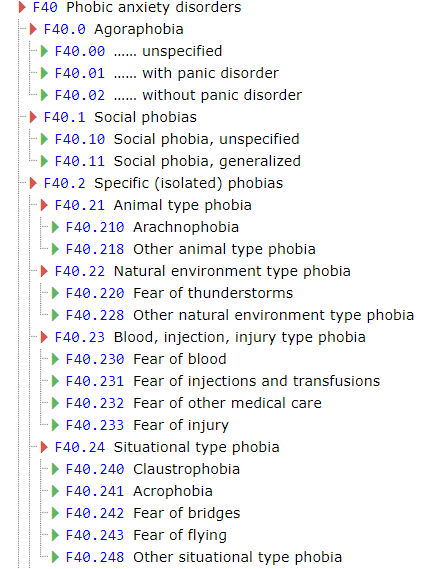Click green arrow beside F40.00 unspecified
The height and width of the screenshot is (569, 427).
pos(44,51)
